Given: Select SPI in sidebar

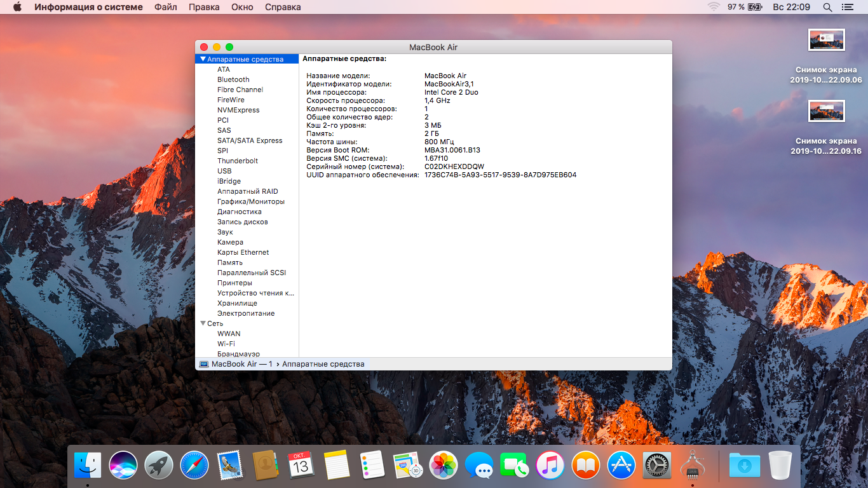Looking at the screenshot, I should point(222,151).
